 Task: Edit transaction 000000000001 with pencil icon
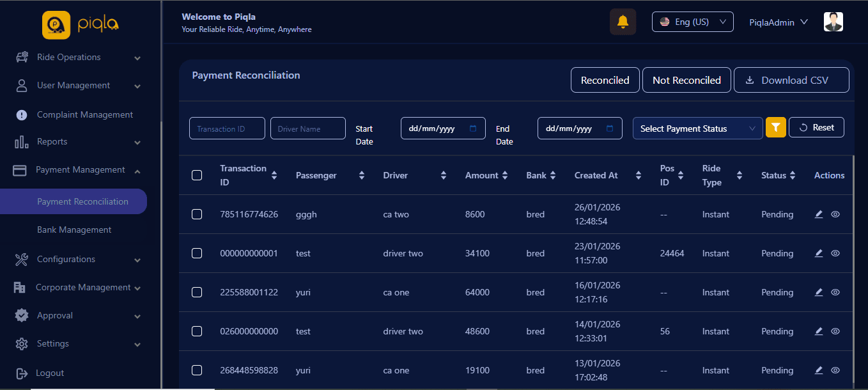point(819,253)
